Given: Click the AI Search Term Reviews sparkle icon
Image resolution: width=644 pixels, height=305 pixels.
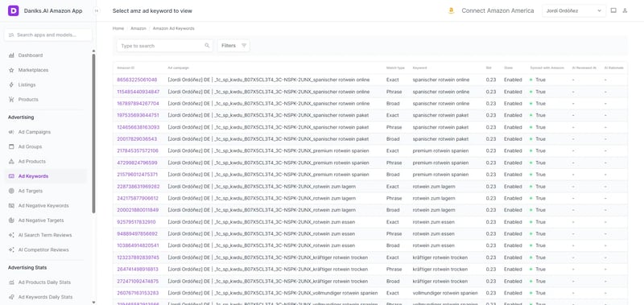Looking at the screenshot, I should point(11,235).
